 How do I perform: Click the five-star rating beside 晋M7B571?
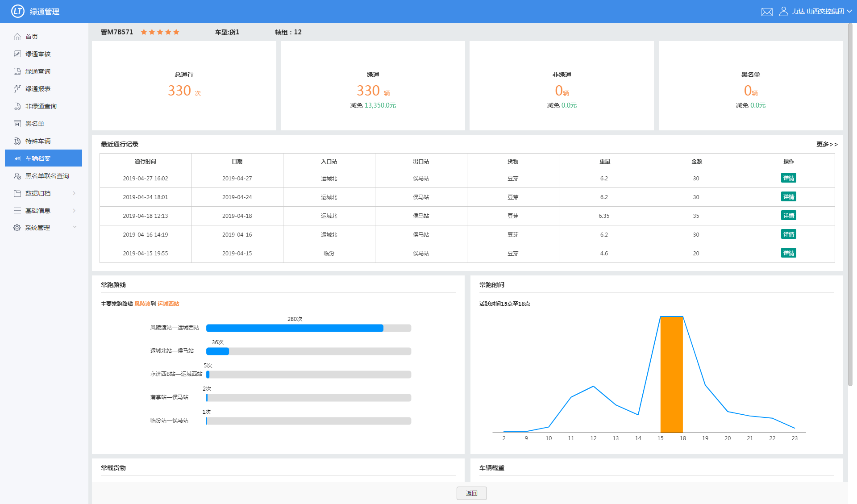point(160,32)
